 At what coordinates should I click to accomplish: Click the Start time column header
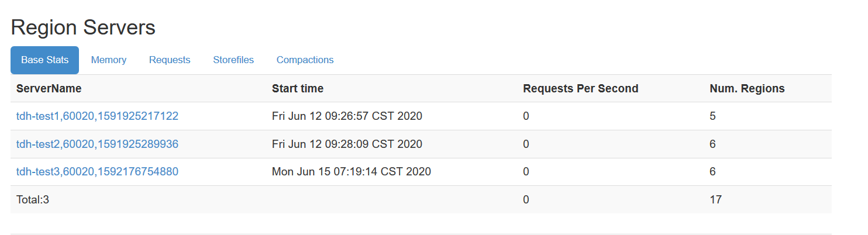coord(298,89)
